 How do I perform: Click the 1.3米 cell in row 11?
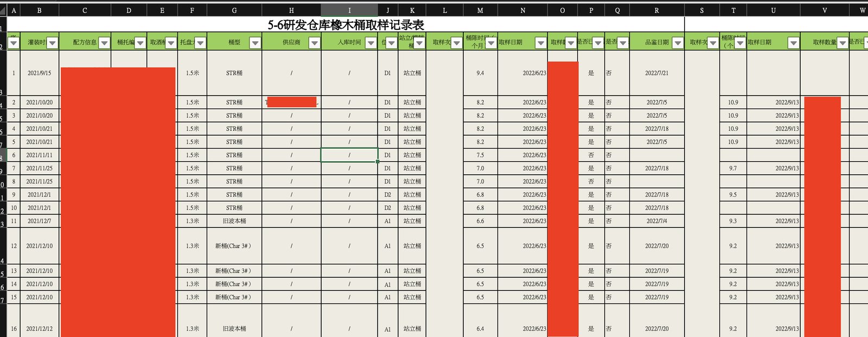(192, 221)
